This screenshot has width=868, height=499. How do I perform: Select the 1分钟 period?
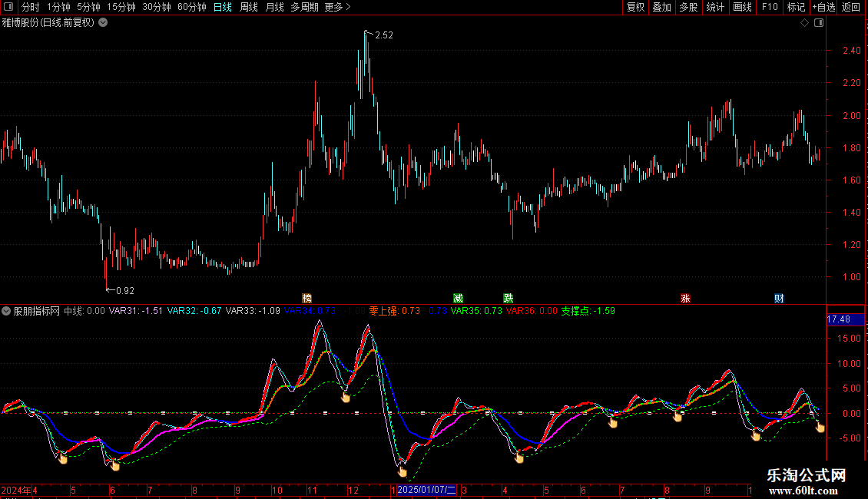[58, 7]
